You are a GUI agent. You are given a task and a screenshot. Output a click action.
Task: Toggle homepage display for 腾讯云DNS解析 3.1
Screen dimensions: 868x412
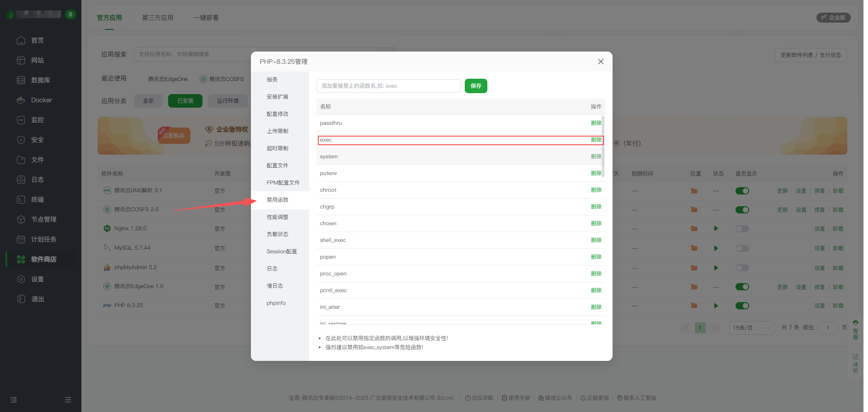[742, 191]
